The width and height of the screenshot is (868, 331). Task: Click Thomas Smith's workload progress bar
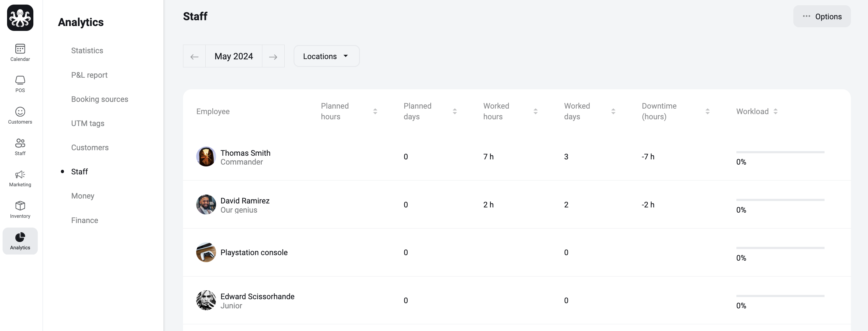[x=780, y=152]
